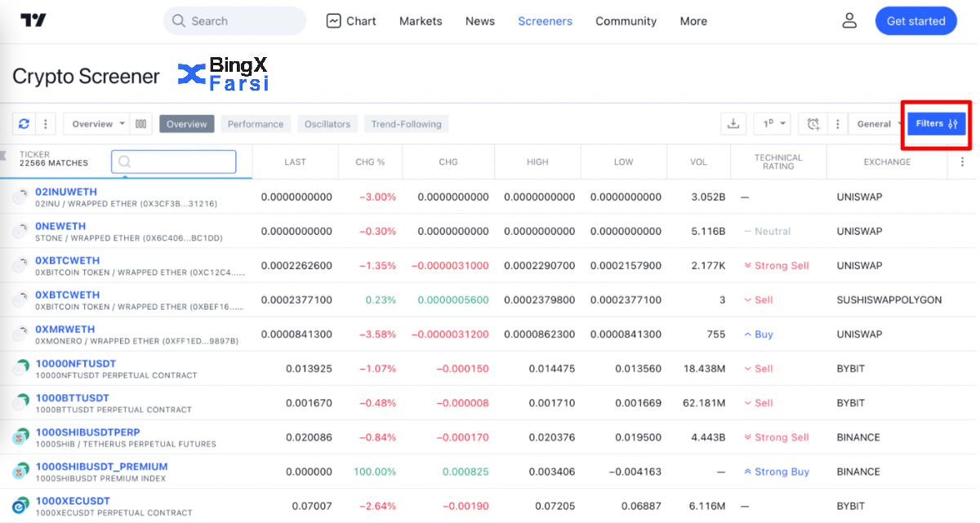This screenshot has height=523, width=980.
Task: Sort by the EXCHANGE column header
Action: 887,162
